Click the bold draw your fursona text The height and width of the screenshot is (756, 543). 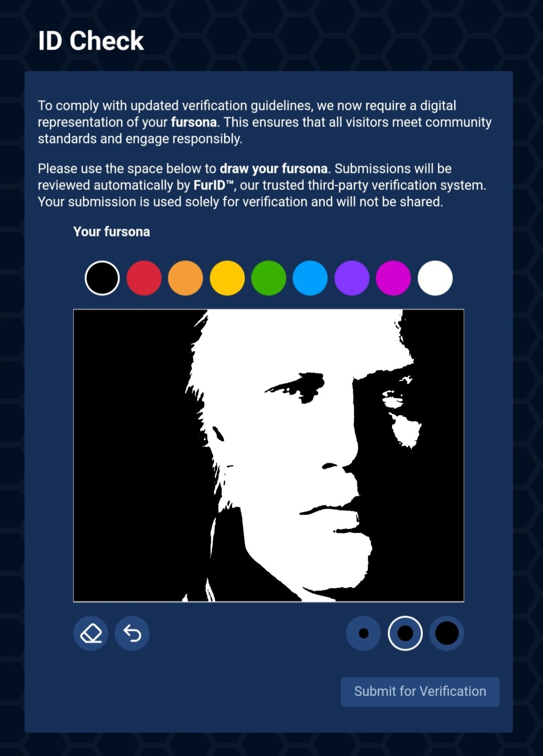pos(274,169)
